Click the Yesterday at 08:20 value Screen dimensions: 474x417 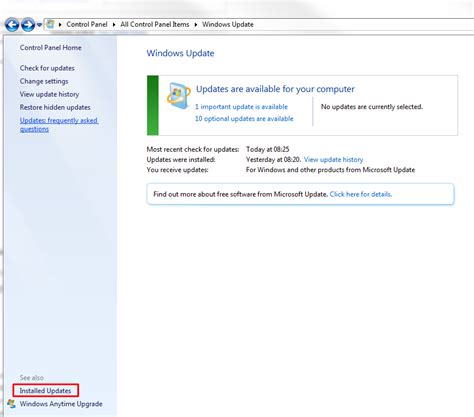(x=273, y=160)
